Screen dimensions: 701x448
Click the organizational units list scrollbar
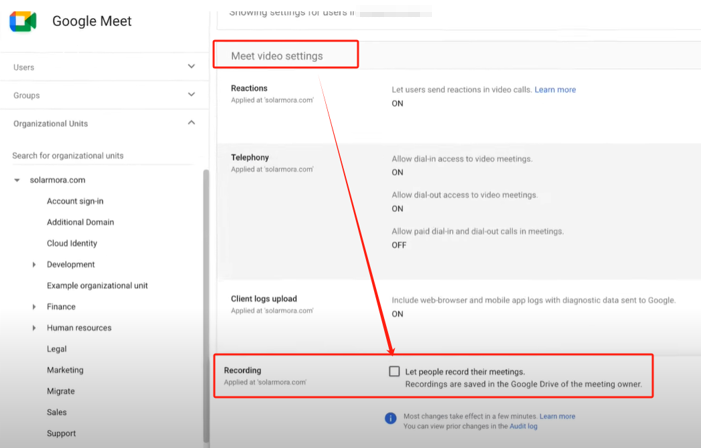coord(206,304)
